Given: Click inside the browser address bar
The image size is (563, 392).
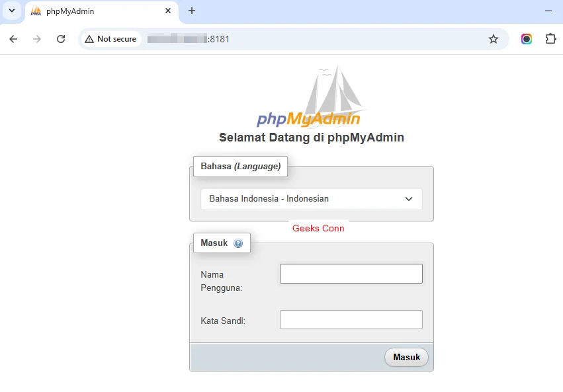Looking at the screenshot, I should (265, 39).
